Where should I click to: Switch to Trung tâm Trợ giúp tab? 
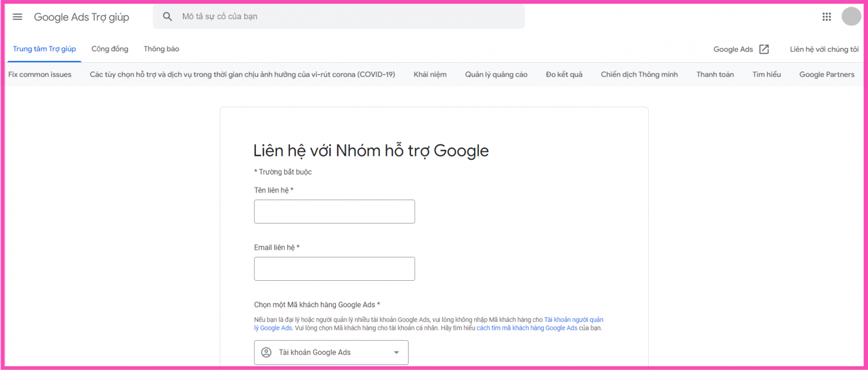pyautogui.click(x=45, y=49)
